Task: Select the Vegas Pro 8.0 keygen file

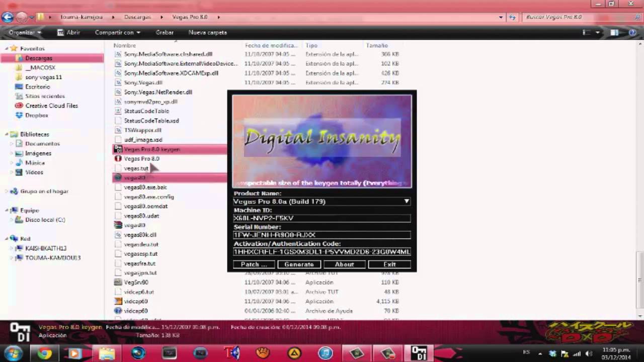Action: point(151,149)
